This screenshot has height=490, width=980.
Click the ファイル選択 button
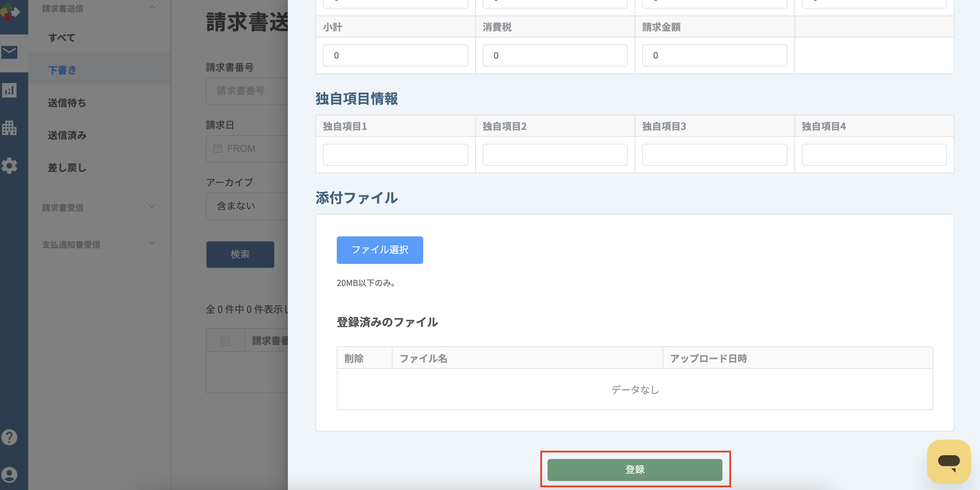[x=380, y=250]
